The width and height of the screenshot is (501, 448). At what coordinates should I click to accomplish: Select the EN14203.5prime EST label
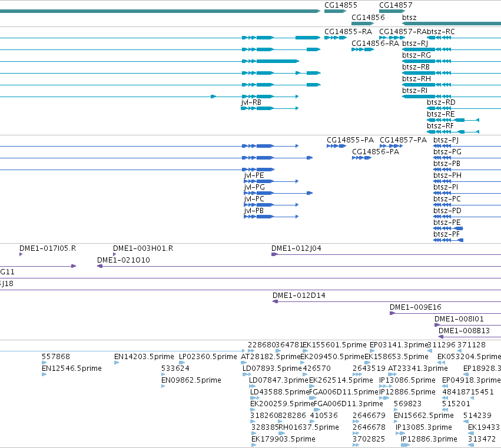[x=144, y=357]
